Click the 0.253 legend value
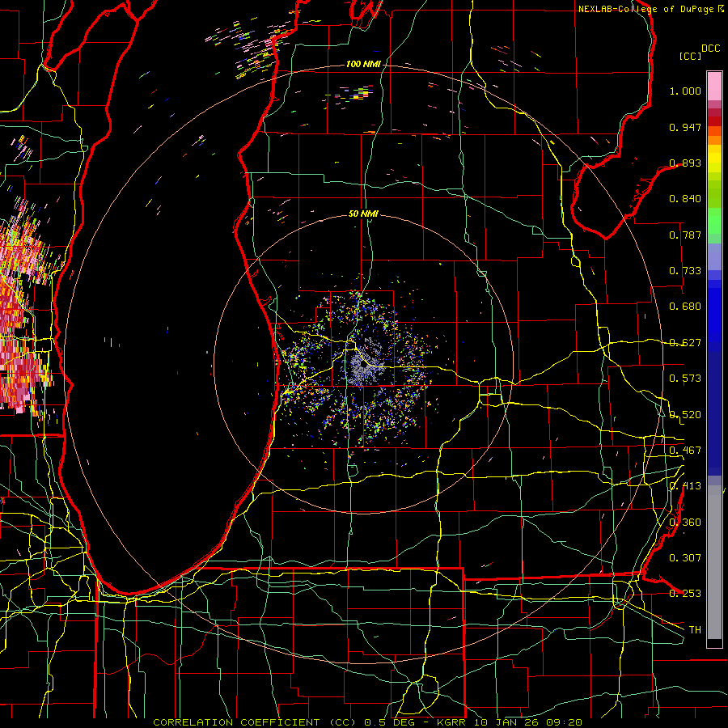Viewport: 728px width, 728px height. coord(685,594)
